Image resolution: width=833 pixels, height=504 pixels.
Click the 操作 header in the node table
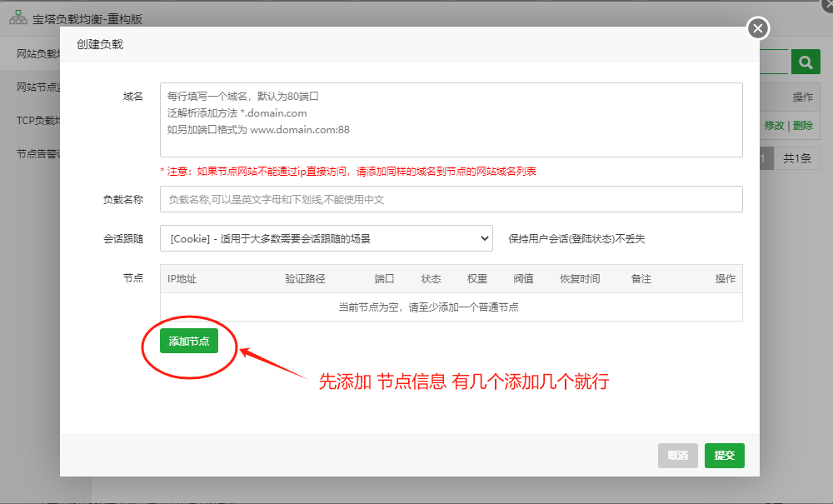tap(726, 279)
